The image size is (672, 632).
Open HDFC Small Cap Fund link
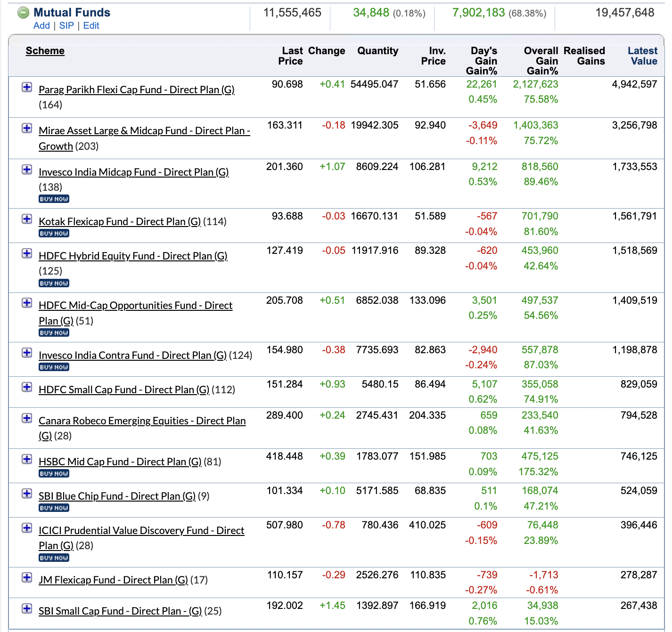pyautogui.click(x=124, y=389)
